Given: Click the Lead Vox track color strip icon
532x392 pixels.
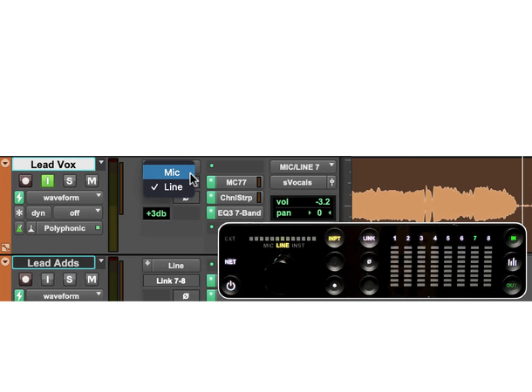Looking at the screenshot, I should (5, 247).
